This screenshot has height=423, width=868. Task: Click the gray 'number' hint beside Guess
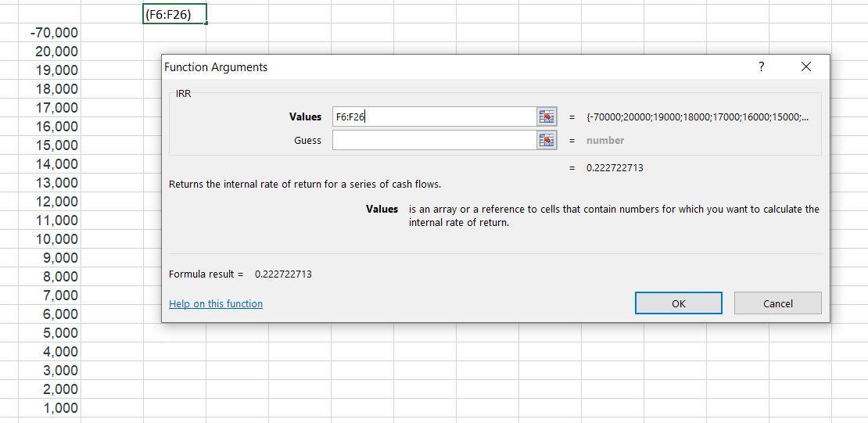point(605,141)
